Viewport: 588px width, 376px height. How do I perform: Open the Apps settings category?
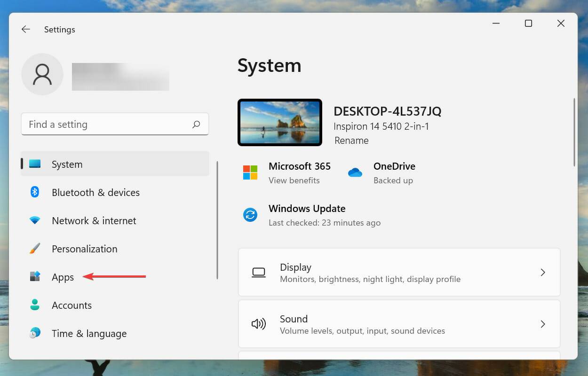pos(115,277)
